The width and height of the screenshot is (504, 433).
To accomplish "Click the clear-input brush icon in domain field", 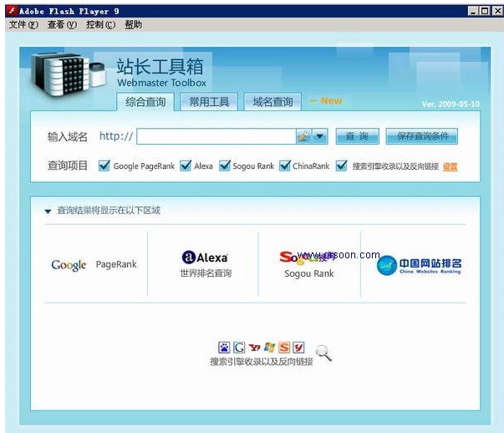I will click(x=303, y=136).
